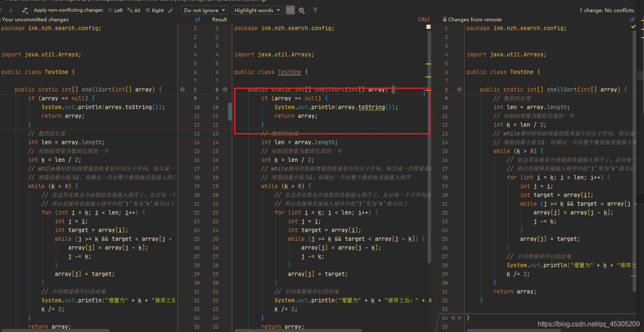The image size is (644, 332).
Task: Click @ gutter icon in Result pane line 8
Action: point(225,89)
